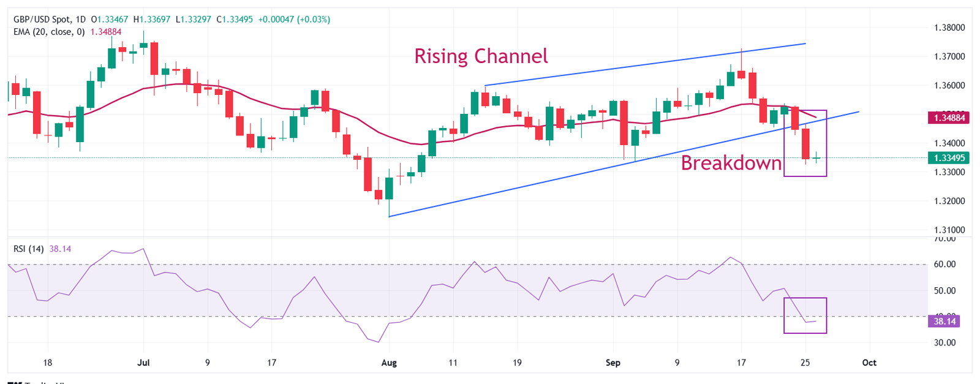The image size is (980, 384).
Task: Click the 30.00 level on RSI axis
Action: click(945, 343)
